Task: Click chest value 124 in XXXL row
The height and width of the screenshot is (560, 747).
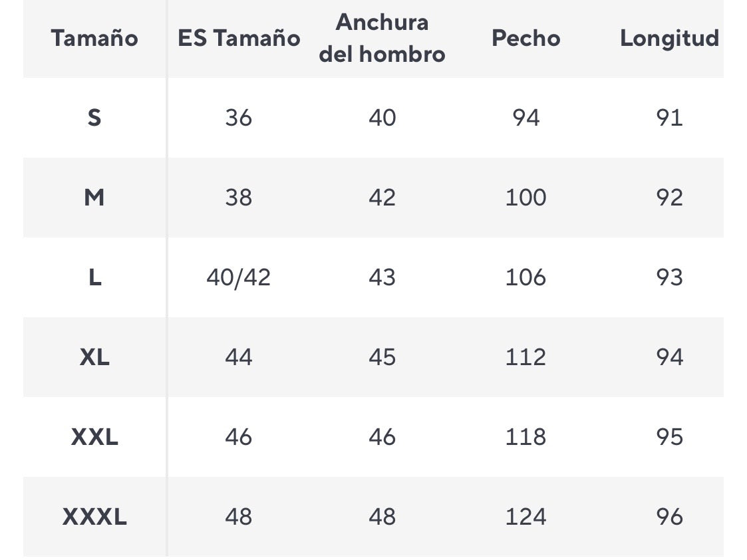Action: (x=525, y=517)
